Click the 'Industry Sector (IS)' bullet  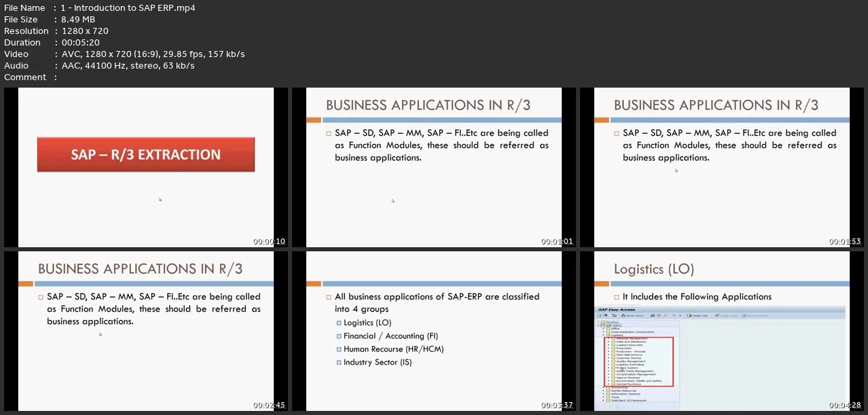pyautogui.click(x=378, y=362)
